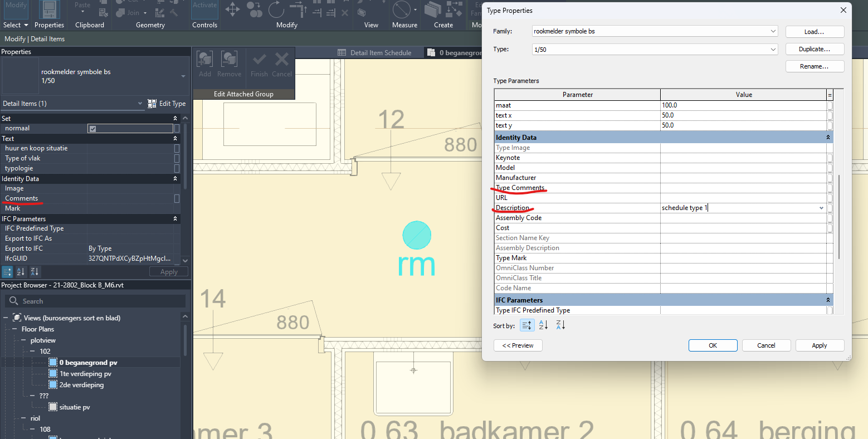The height and width of the screenshot is (439, 868).
Task: Click the Load button in Type Properties
Action: pos(815,31)
